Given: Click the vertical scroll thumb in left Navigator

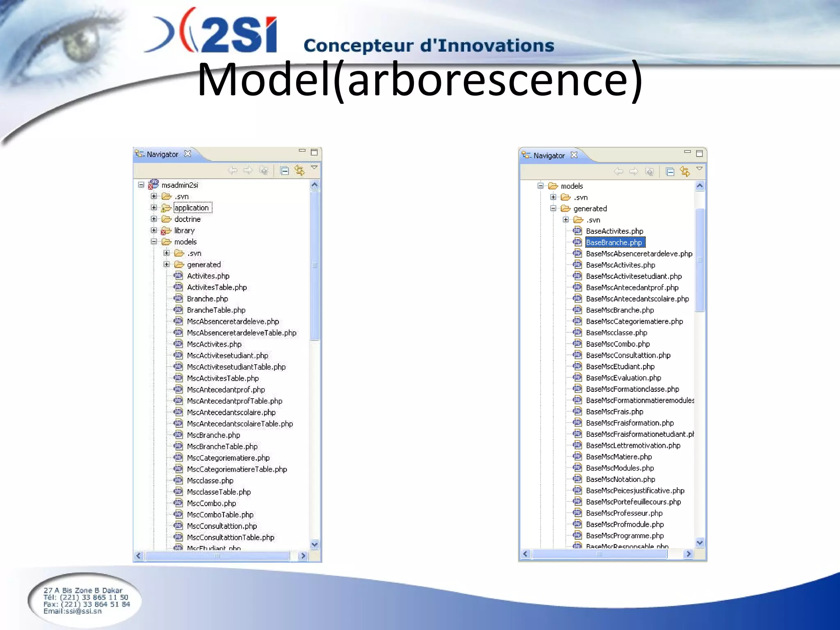Looking at the screenshot, I should point(315,265).
